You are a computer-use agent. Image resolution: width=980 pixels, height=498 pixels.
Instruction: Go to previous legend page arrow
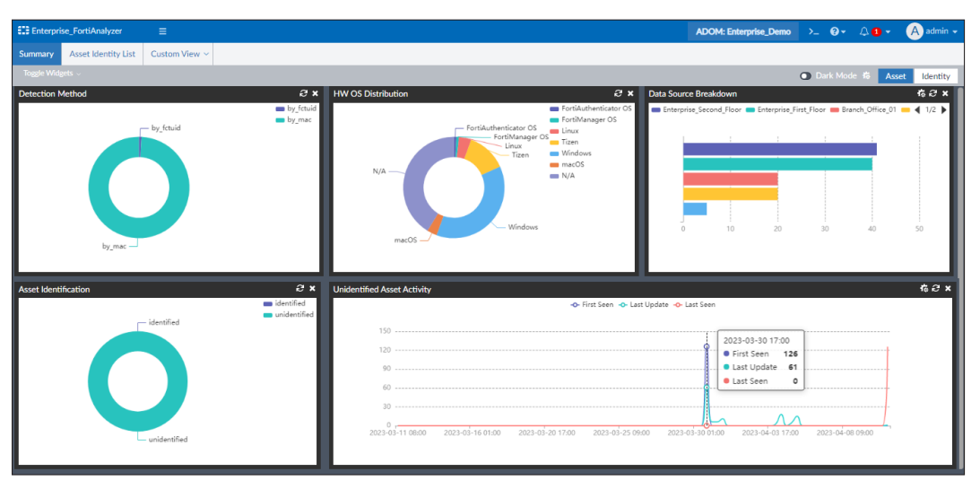[x=917, y=110]
